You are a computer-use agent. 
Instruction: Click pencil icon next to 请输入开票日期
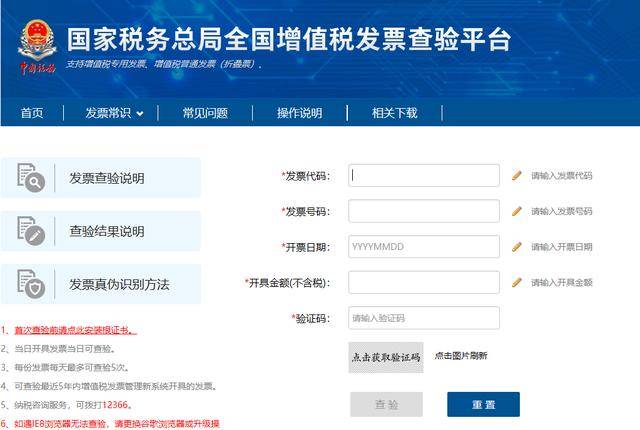click(517, 246)
